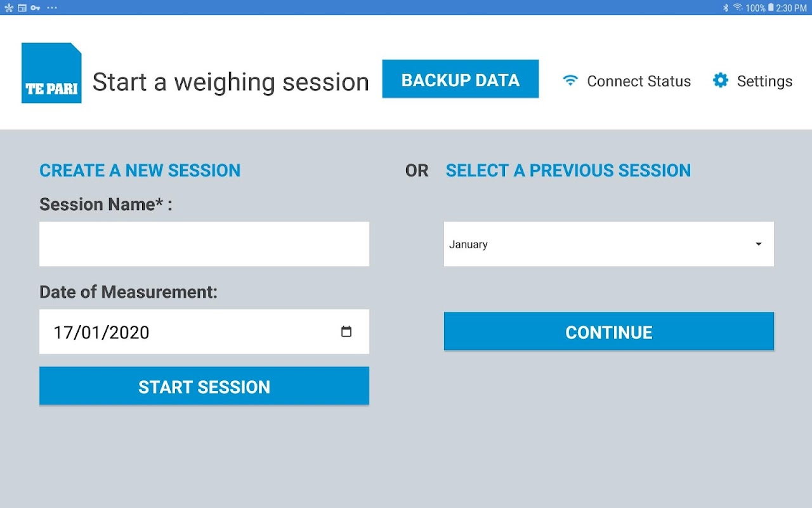Expand the previous session dropdown arrow

(758, 244)
